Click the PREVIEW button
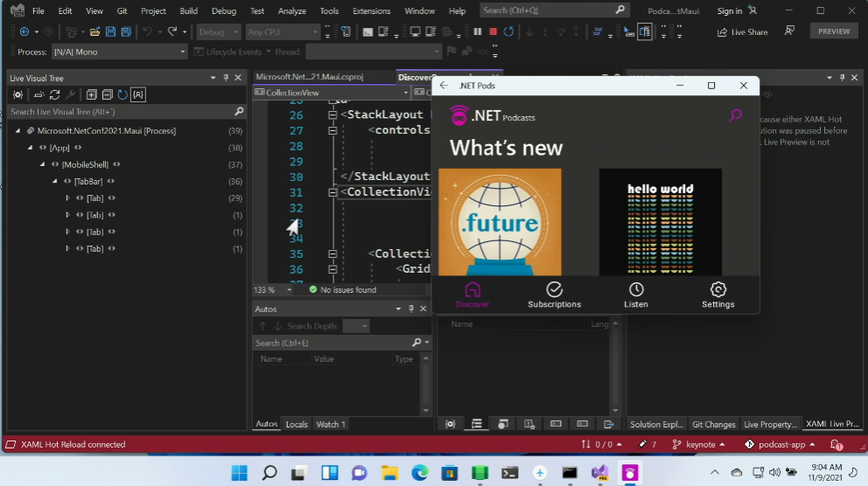 pos(833,31)
